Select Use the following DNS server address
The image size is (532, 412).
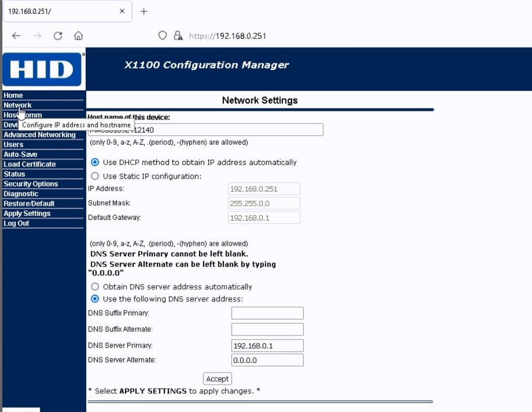[95, 299]
